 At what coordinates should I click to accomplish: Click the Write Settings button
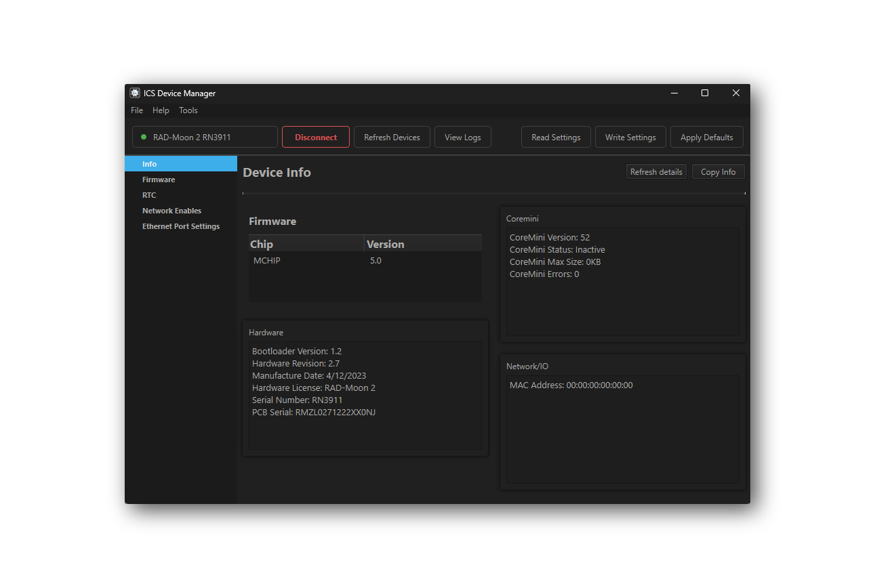(630, 137)
